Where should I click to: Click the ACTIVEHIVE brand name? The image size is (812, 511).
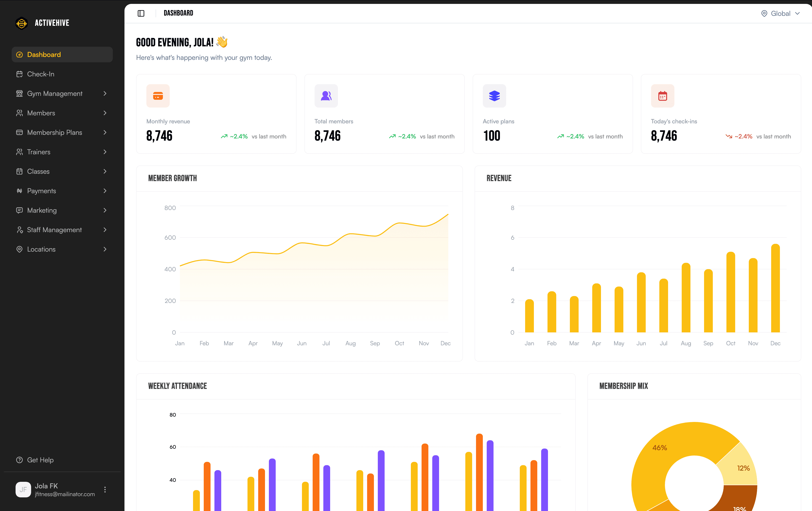(52, 23)
